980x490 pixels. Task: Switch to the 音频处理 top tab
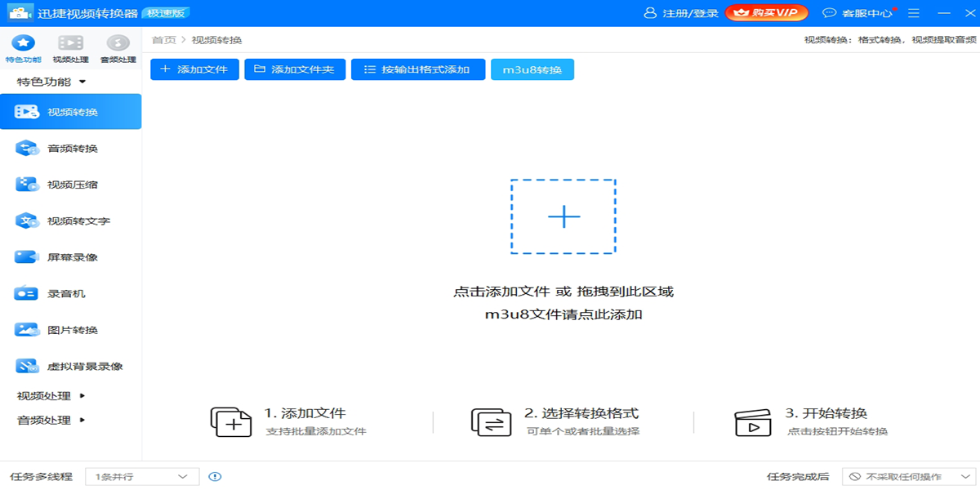point(118,47)
